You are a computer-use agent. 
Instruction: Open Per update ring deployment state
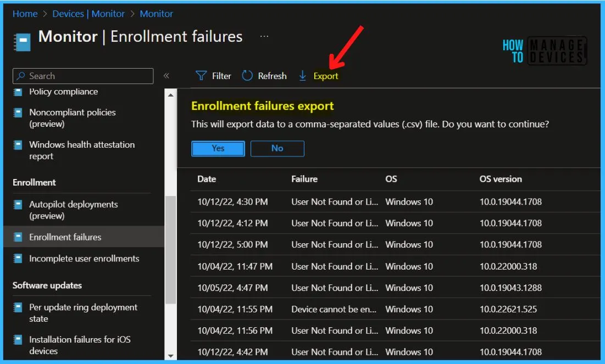pyautogui.click(x=83, y=313)
